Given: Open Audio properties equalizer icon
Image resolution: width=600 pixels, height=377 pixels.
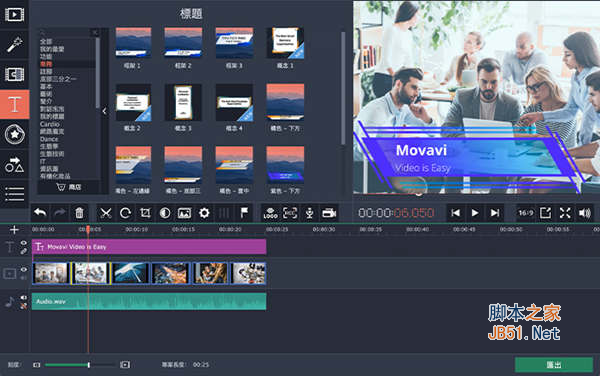Looking at the screenshot, I should [224, 213].
